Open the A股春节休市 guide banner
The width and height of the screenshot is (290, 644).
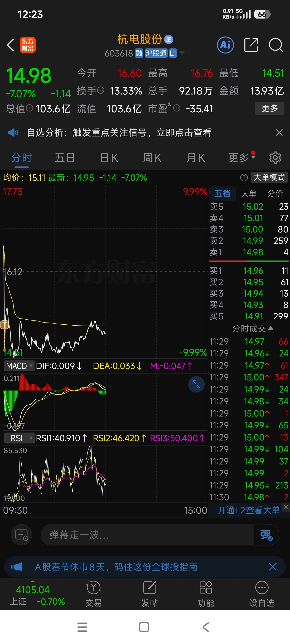tap(116, 567)
